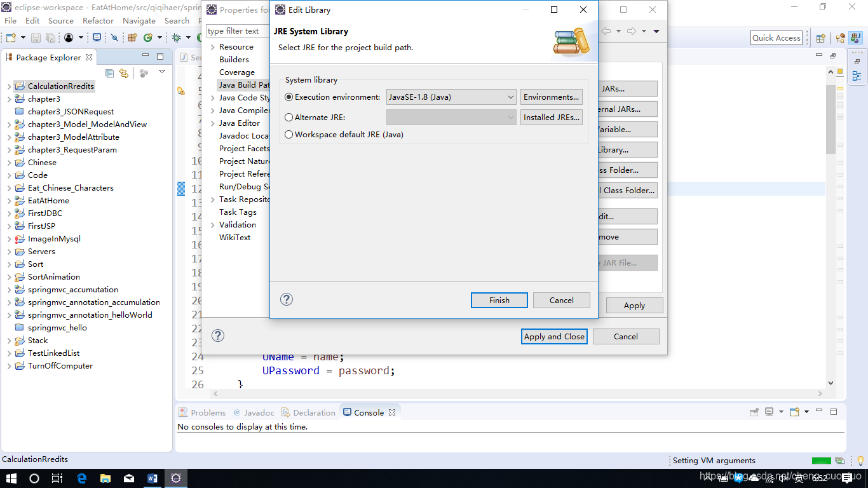Viewport: 868px width, 488px height.
Task: Click help icon in Properties dialog
Action: click(x=218, y=335)
